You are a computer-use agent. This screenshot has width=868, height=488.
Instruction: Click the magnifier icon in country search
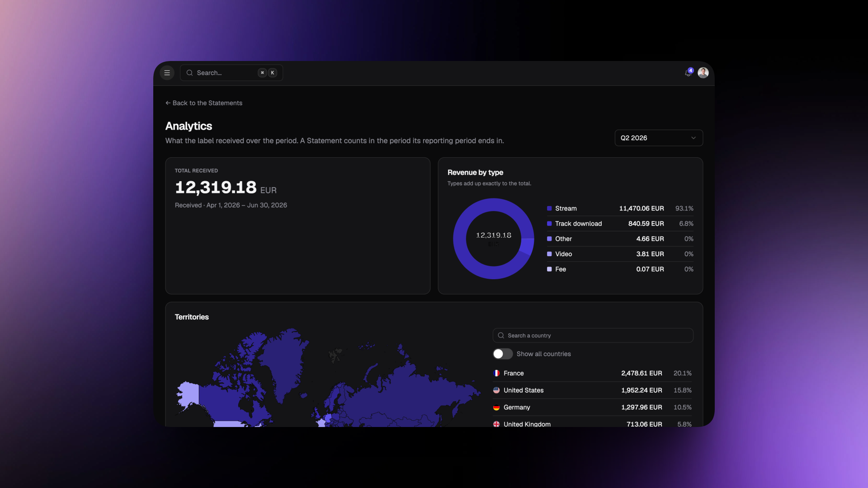[x=501, y=336]
